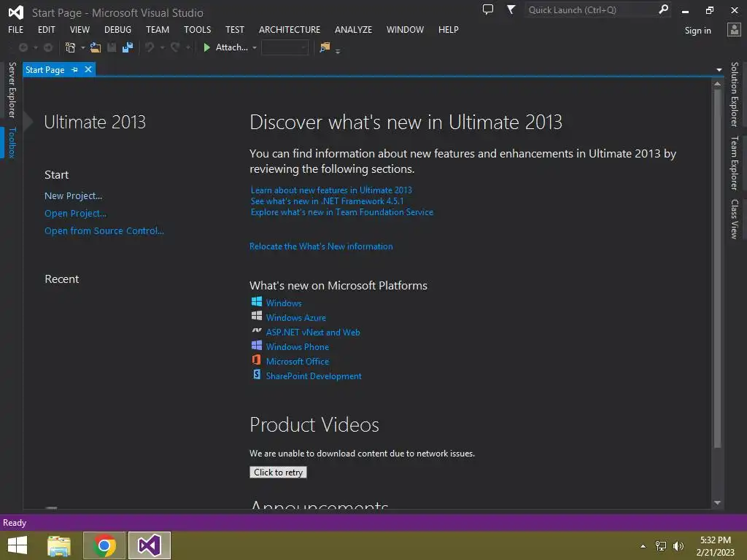Open the empty solution configuration combo box
Image resolution: width=747 pixels, height=560 pixels.
click(285, 47)
